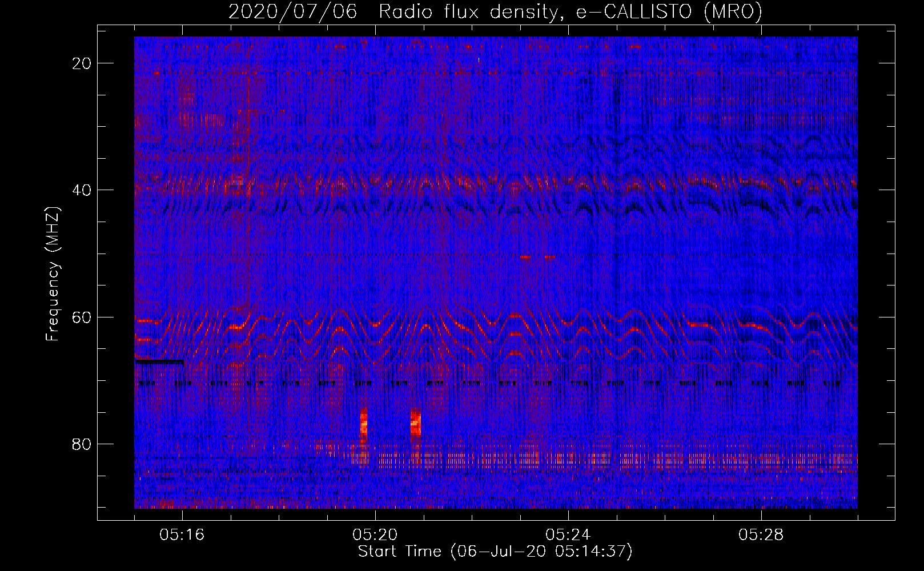Screen dimensions: 924x571
Task: Click the "Frequency (MHZ)" axis label
Action: coord(53,274)
